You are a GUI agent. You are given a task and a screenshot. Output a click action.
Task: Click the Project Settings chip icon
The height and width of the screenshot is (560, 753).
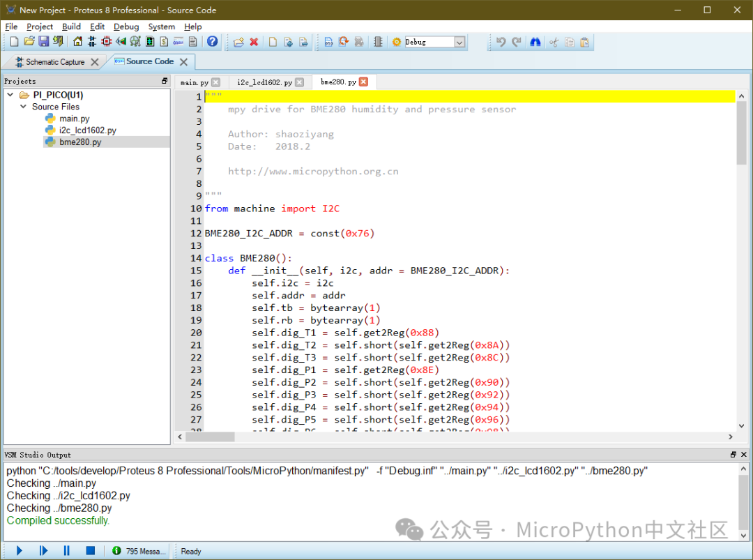pyautogui.click(x=378, y=43)
